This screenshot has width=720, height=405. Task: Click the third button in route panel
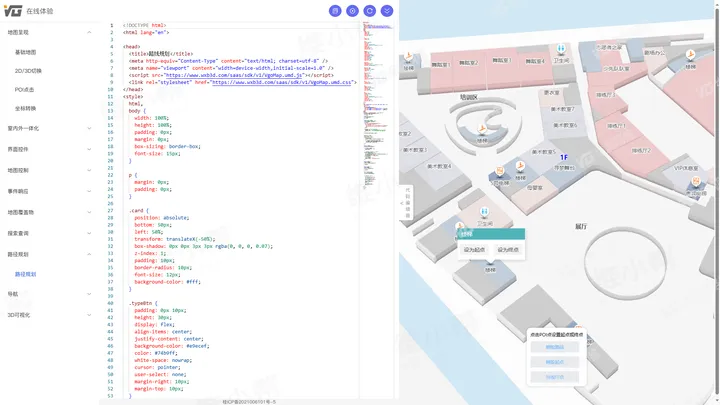555,377
